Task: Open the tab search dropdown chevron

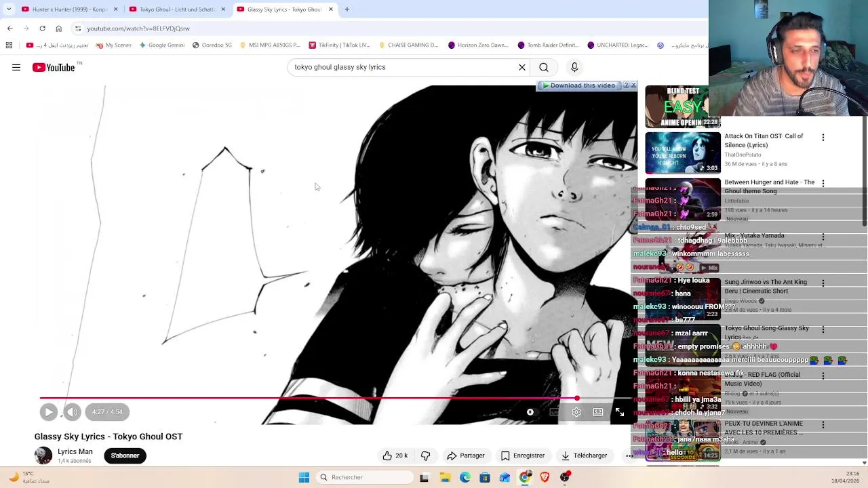Action: tap(8, 9)
